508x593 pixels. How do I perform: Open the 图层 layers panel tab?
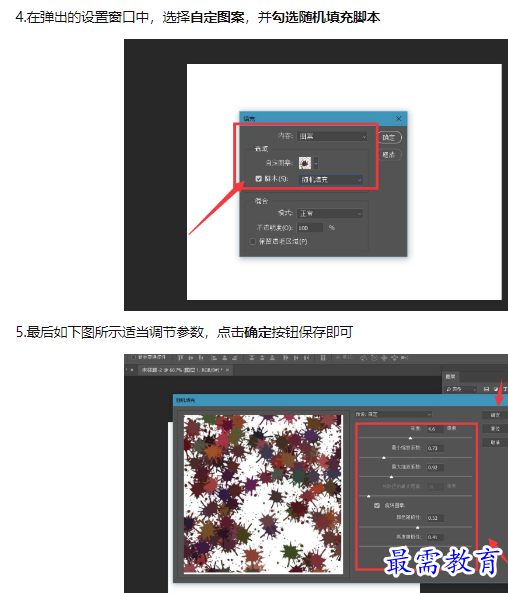click(x=451, y=376)
